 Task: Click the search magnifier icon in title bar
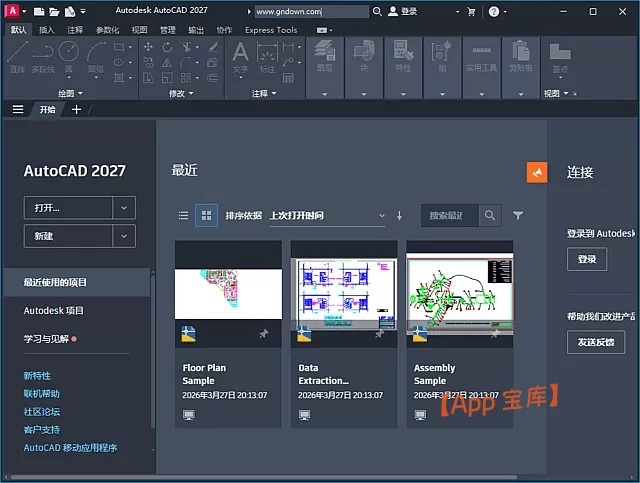(377, 11)
